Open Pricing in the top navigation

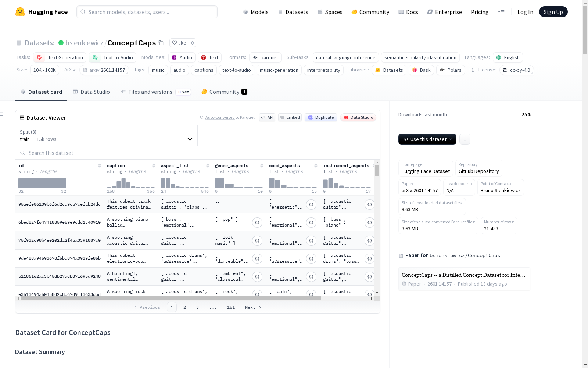pos(480,12)
